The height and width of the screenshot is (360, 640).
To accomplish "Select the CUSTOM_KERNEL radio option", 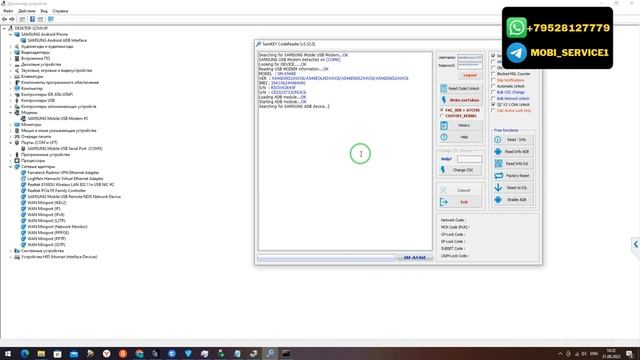I will coord(442,116).
